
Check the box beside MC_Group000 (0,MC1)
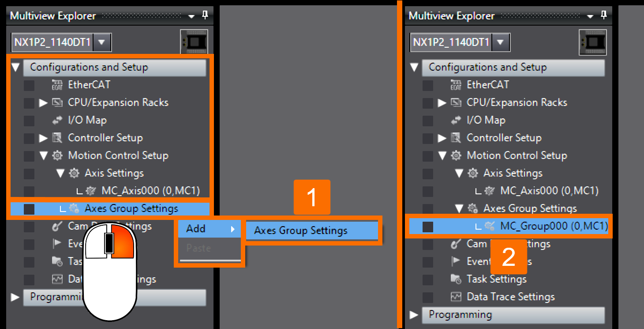click(x=428, y=226)
